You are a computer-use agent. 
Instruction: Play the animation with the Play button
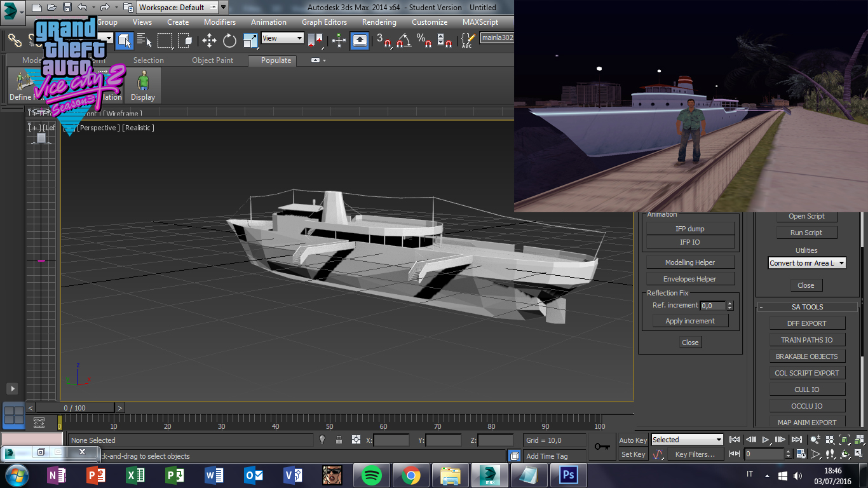[x=766, y=440]
